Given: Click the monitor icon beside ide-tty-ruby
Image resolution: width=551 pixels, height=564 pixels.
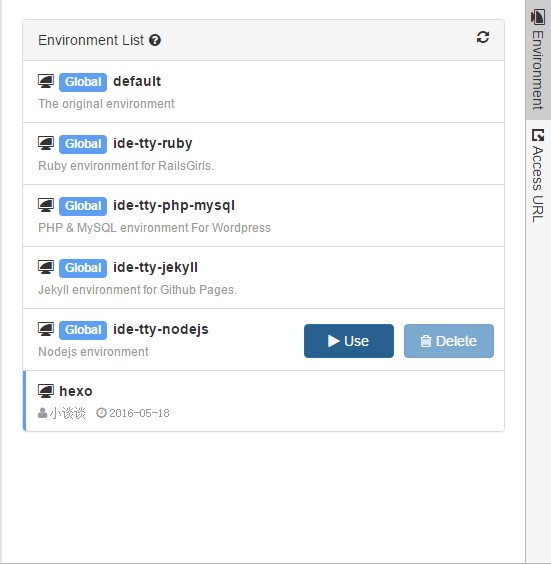Looking at the screenshot, I should tap(46, 143).
